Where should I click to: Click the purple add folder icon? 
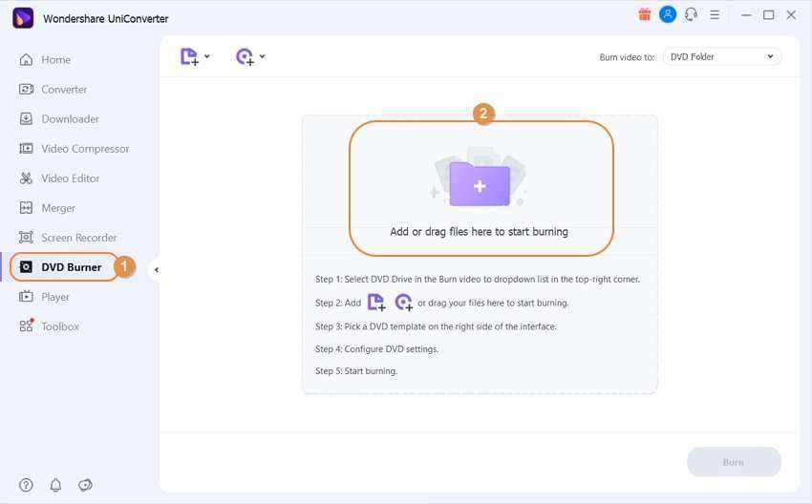pos(480,183)
